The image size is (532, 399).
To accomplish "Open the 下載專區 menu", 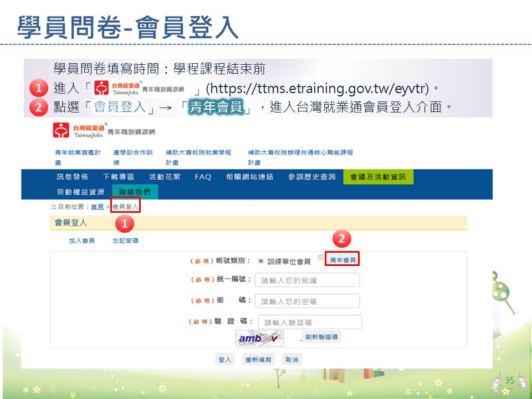I will [119, 177].
